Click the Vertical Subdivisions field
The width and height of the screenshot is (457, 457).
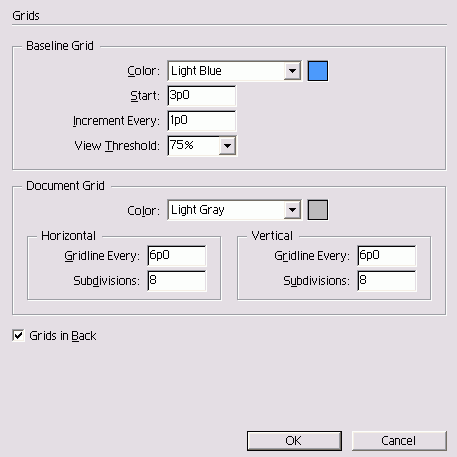click(387, 281)
